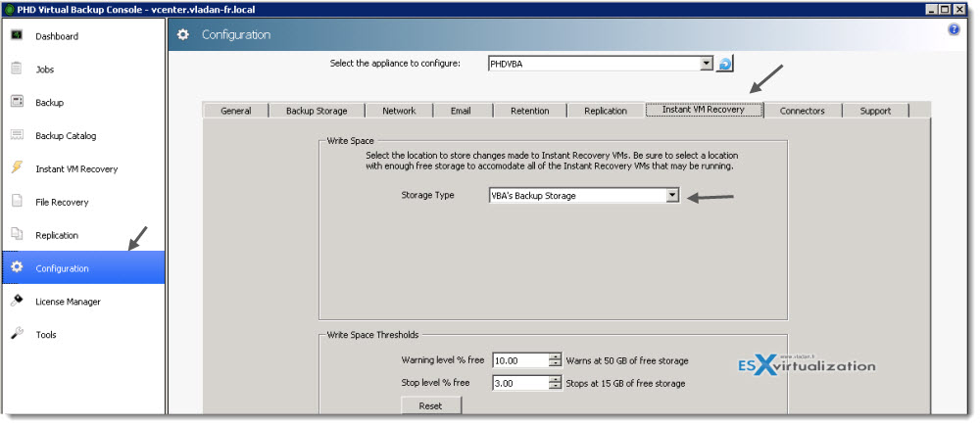This screenshot has width=980, height=426.
Task: Click the Backup Catalog icon
Action: [x=17, y=134]
